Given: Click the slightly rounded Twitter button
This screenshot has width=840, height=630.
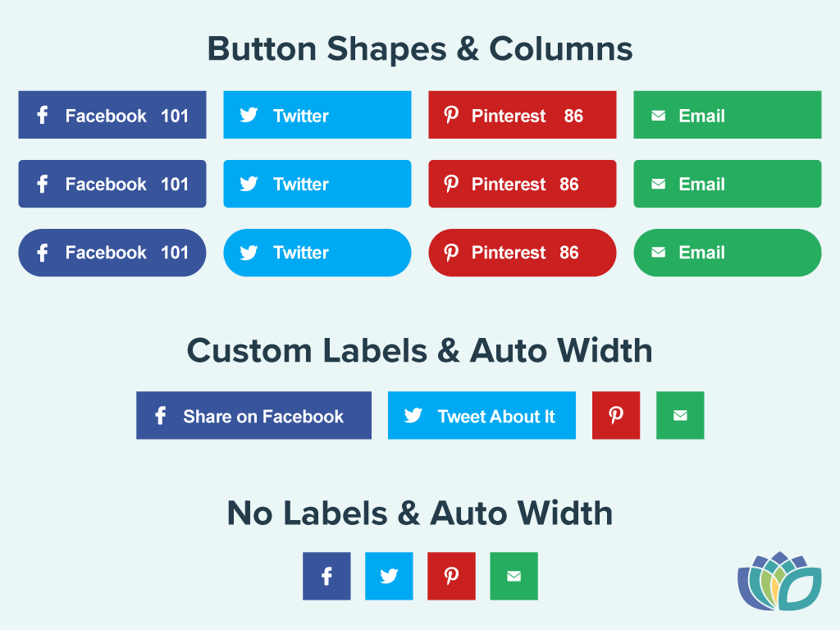Looking at the screenshot, I should [x=317, y=184].
